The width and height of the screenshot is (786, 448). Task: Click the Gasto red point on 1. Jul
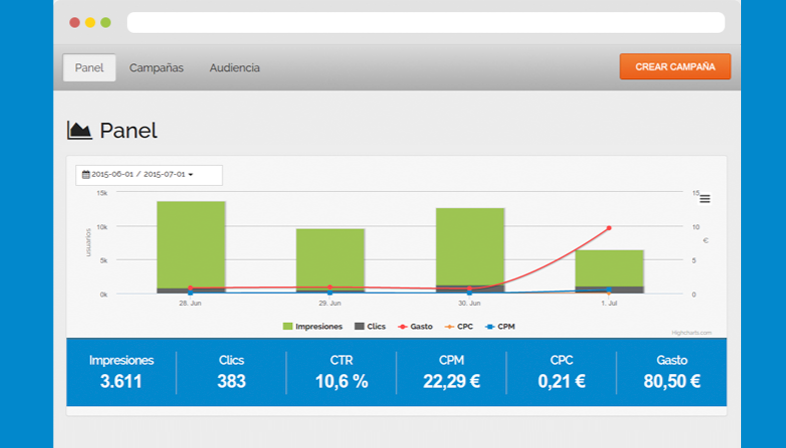click(x=609, y=228)
